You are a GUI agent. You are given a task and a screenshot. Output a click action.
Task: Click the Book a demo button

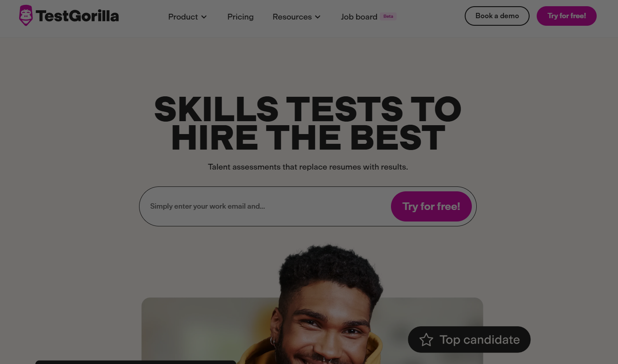tap(497, 16)
